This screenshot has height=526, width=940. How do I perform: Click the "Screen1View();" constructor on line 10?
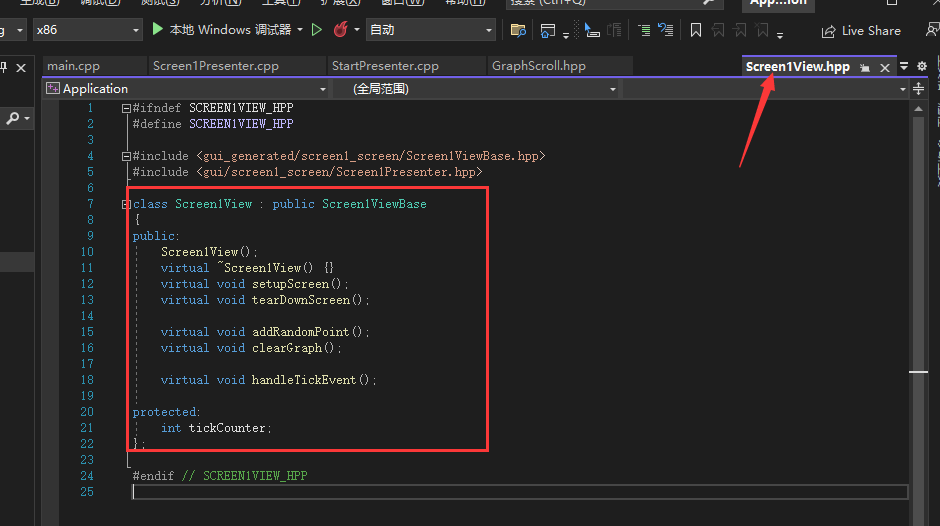(209, 252)
